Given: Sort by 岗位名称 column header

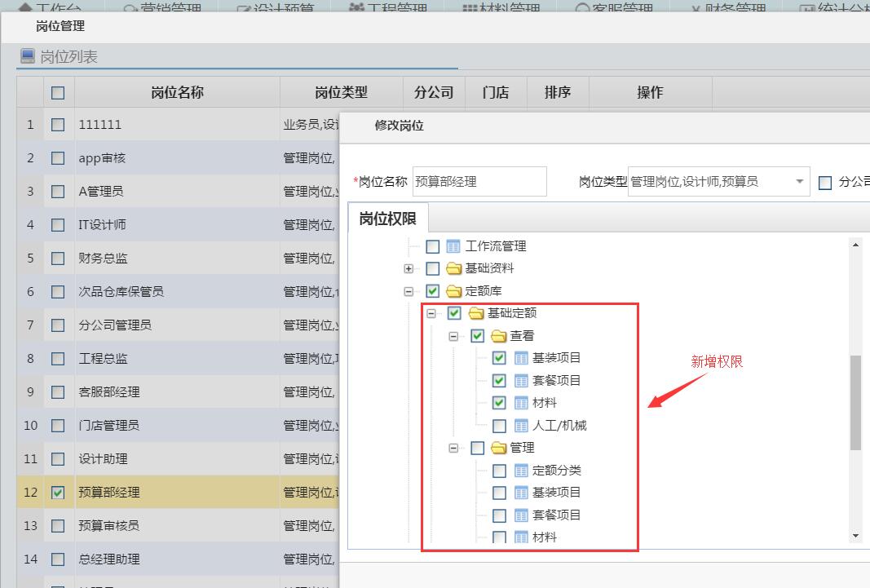Looking at the screenshot, I should pyautogui.click(x=177, y=92).
